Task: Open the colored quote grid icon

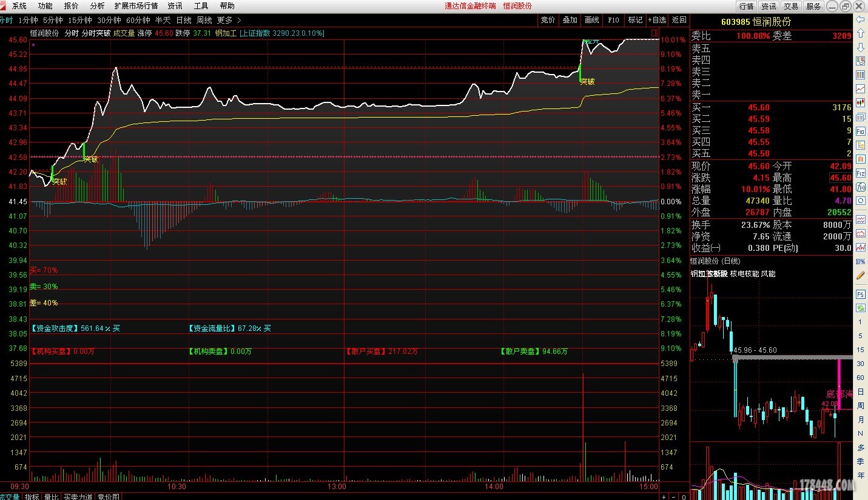Action: [860, 75]
